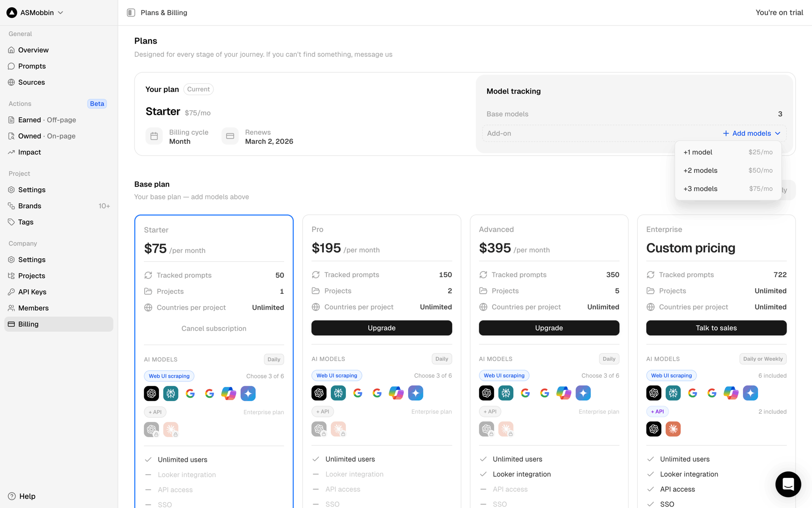Collapse the Add models dropdown
Image resolution: width=812 pixels, height=508 pixels.
[752, 133]
